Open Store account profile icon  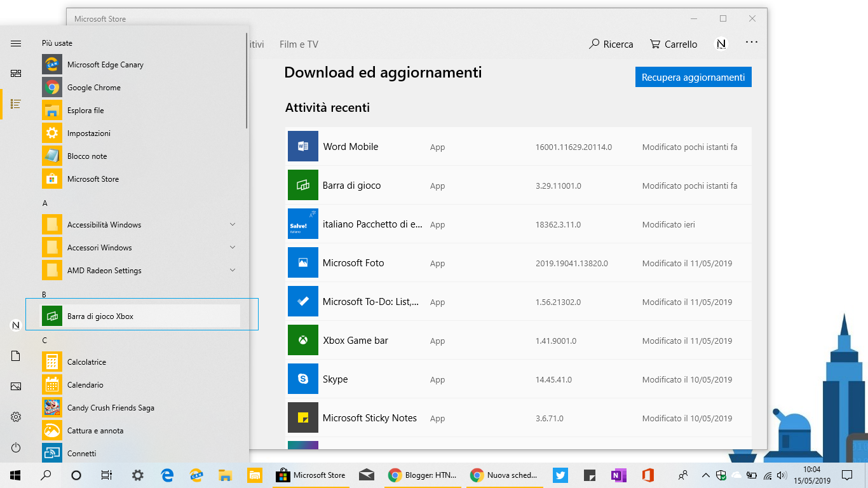pos(721,44)
